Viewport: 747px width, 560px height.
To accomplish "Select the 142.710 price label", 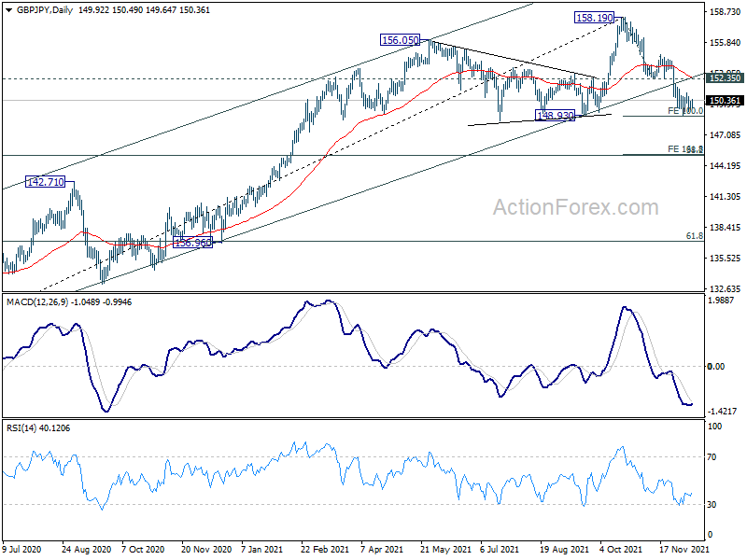I will pyautogui.click(x=45, y=182).
